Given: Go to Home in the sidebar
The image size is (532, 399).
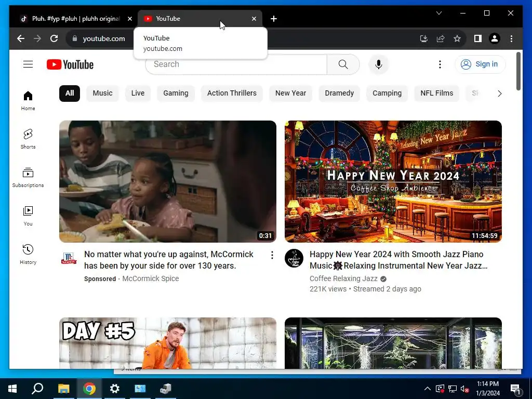Looking at the screenshot, I should (x=28, y=101).
